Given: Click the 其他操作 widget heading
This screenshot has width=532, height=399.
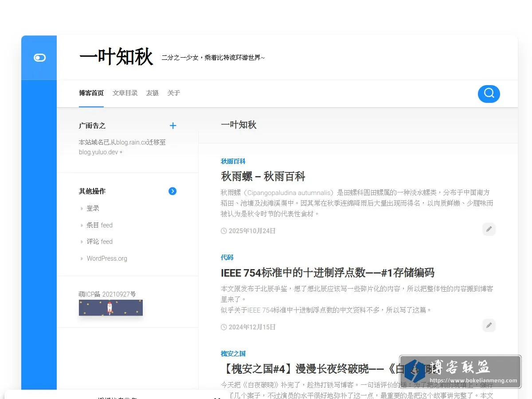Looking at the screenshot, I should pyautogui.click(x=92, y=192).
